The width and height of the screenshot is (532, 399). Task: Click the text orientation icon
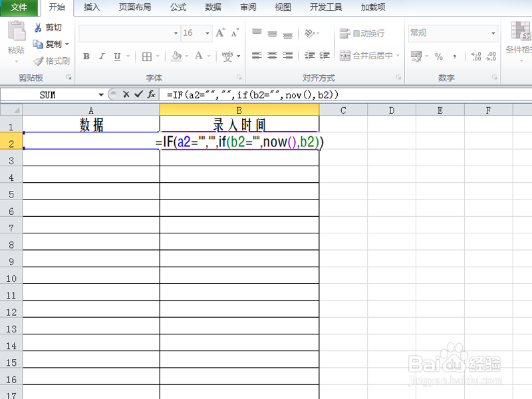309,33
